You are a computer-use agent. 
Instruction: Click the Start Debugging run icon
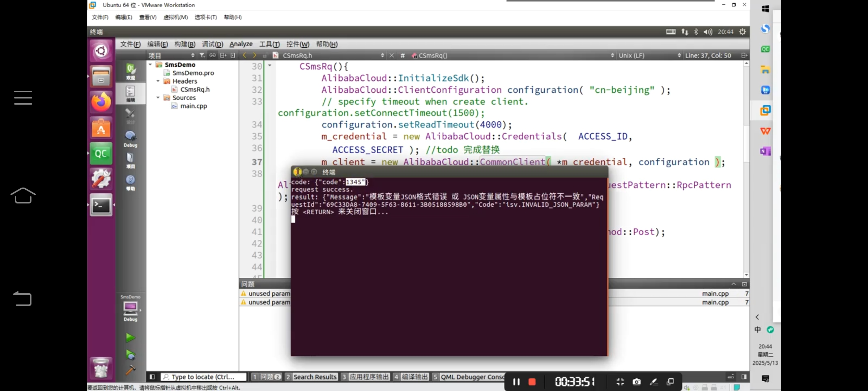click(x=130, y=355)
